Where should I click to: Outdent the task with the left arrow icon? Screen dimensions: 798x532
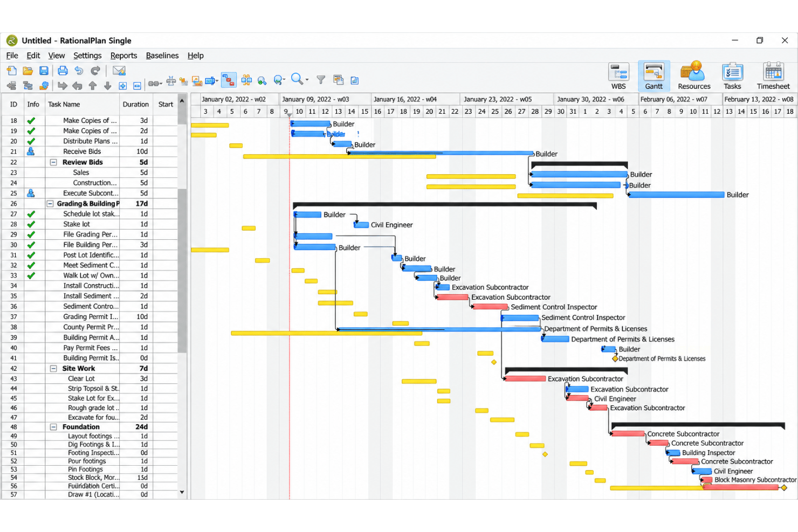78,86
